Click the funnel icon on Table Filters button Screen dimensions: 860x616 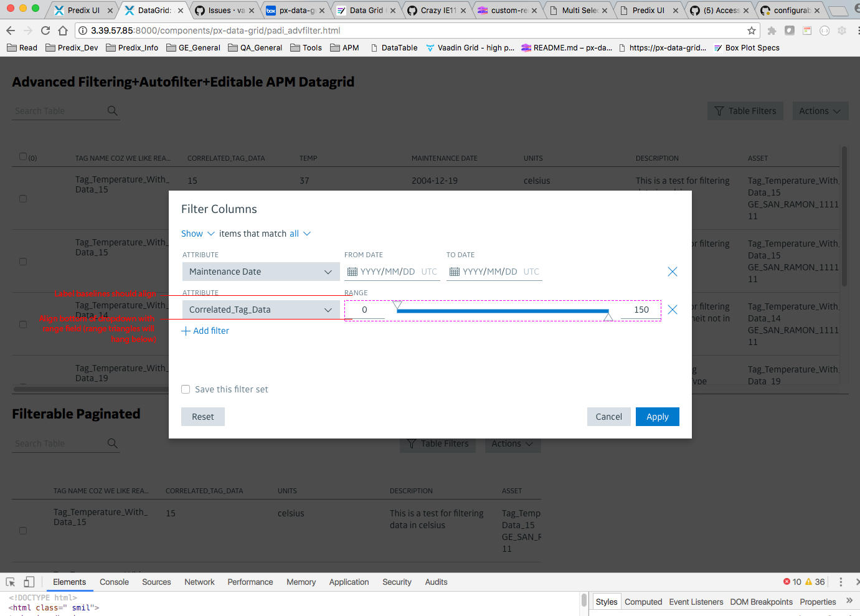pos(720,110)
